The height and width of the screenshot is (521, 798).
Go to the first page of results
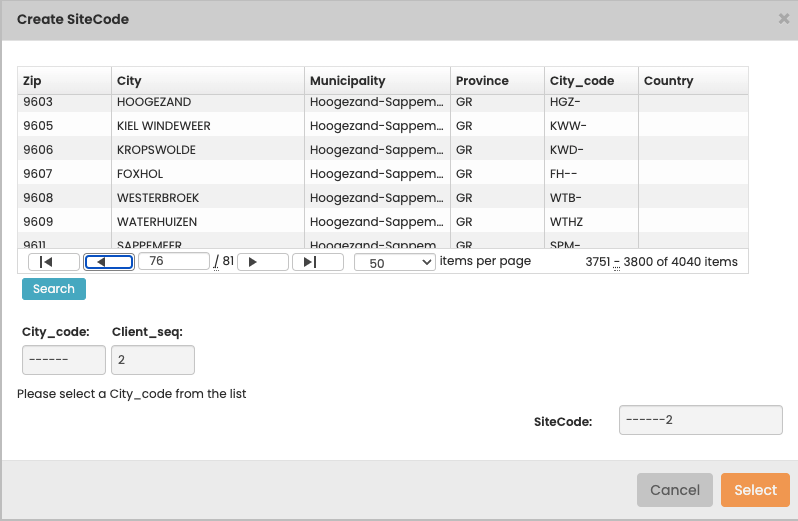coord(53,262)
